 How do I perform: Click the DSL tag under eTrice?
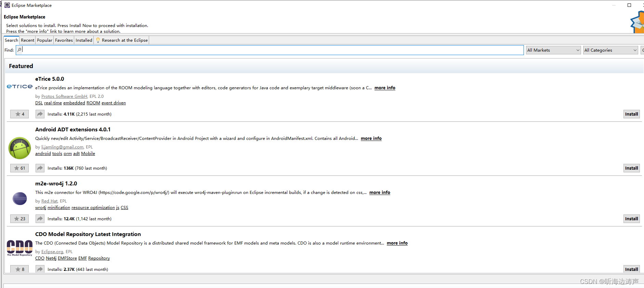39,103
